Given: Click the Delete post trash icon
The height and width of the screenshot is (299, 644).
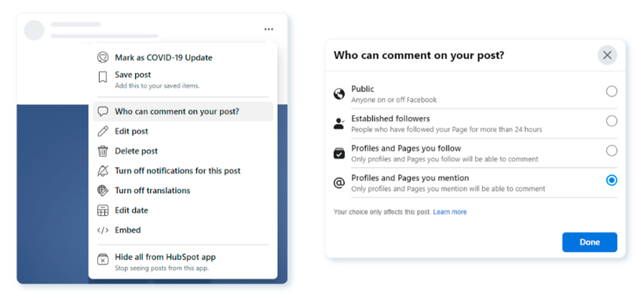Looking at the screenshot, I should [103, 151].
